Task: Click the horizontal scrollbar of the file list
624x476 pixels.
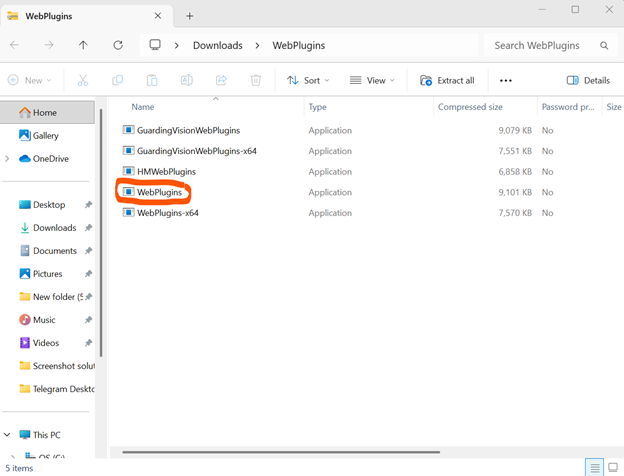Action: tap(281, 452)
